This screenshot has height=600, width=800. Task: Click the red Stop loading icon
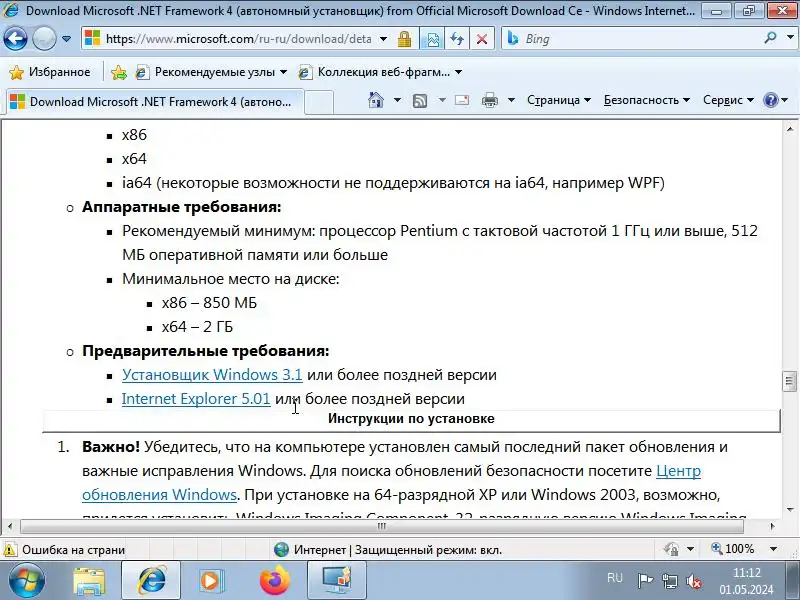481,39
